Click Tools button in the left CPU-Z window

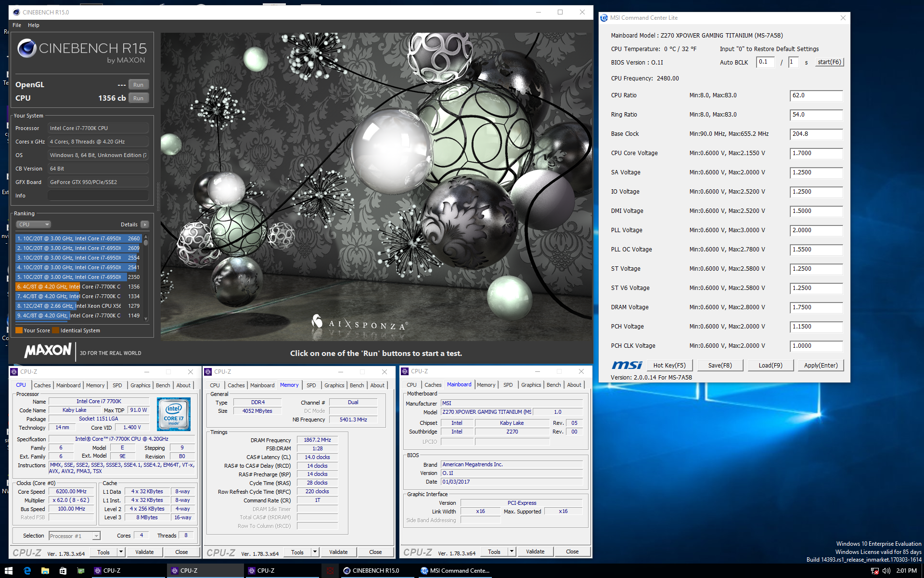pos(103,552)
